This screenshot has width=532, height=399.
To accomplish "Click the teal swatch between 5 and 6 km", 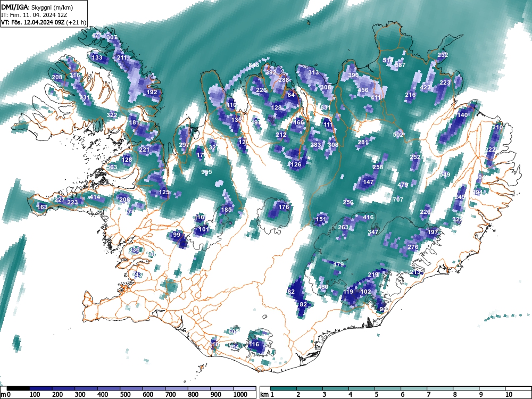I will coord(388,388).
